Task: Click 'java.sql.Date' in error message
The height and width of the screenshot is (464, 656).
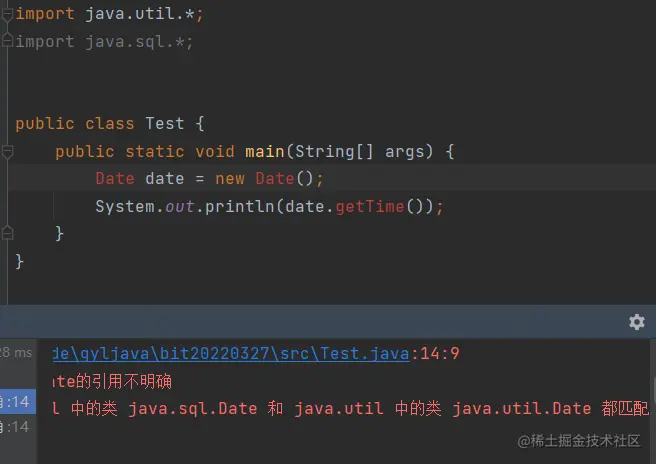Action: coord(192,408)
